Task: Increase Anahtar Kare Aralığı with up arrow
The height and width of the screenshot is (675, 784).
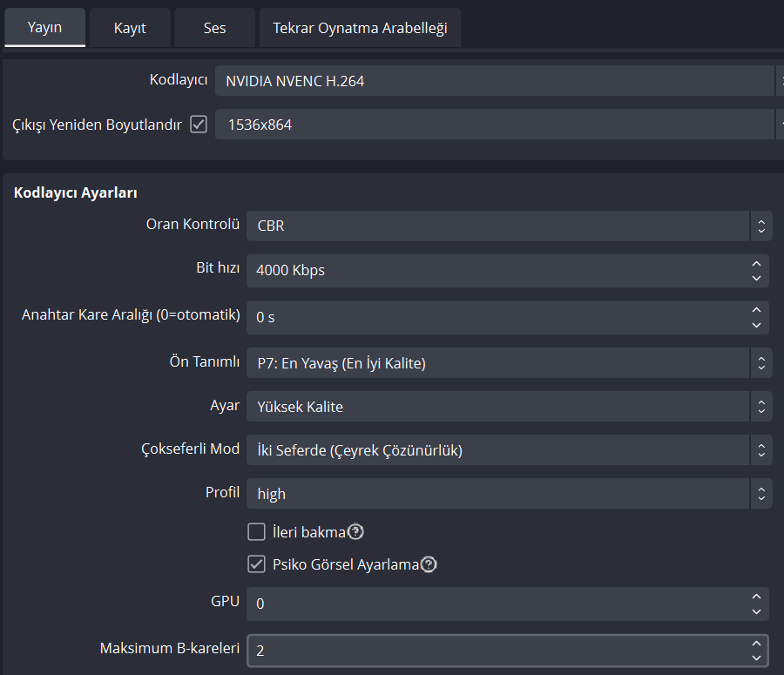Action: tap(756, 310)
